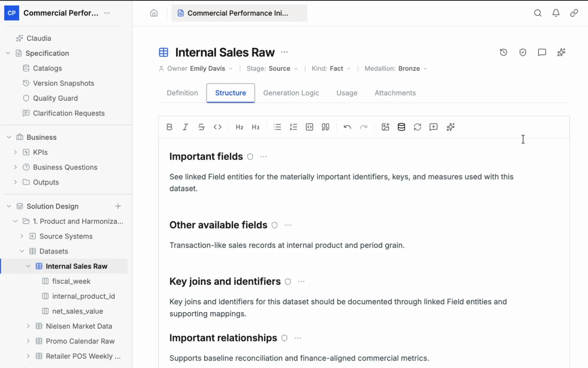Add a comment from editor toolbar
This screenshot has height=368, width=588.
tap(434, 127)
